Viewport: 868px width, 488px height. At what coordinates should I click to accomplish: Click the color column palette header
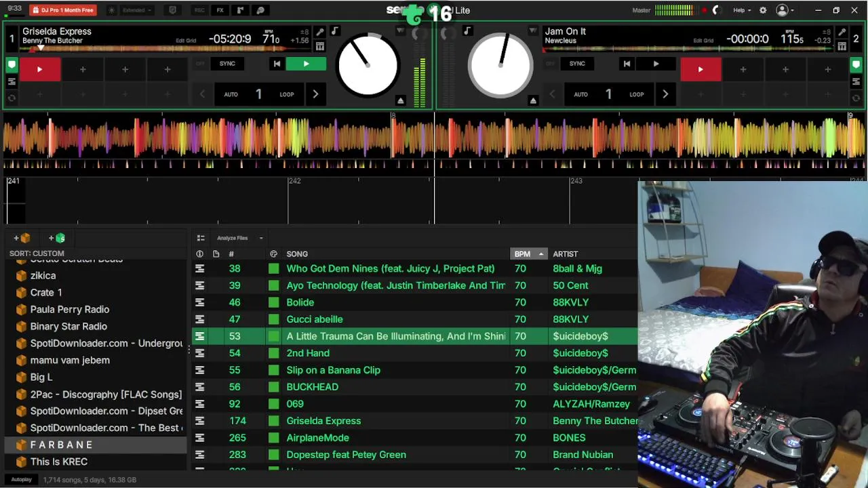coord(273,254)
